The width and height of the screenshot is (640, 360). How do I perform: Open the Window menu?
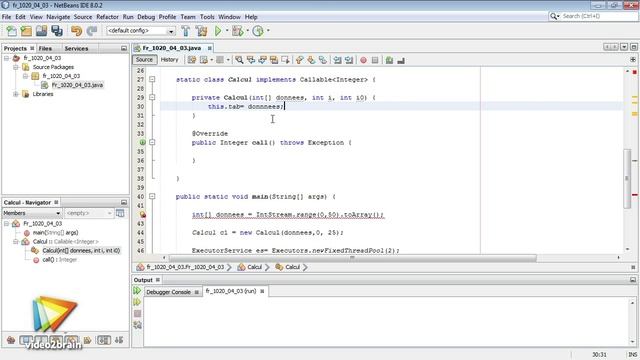point(229,17)
